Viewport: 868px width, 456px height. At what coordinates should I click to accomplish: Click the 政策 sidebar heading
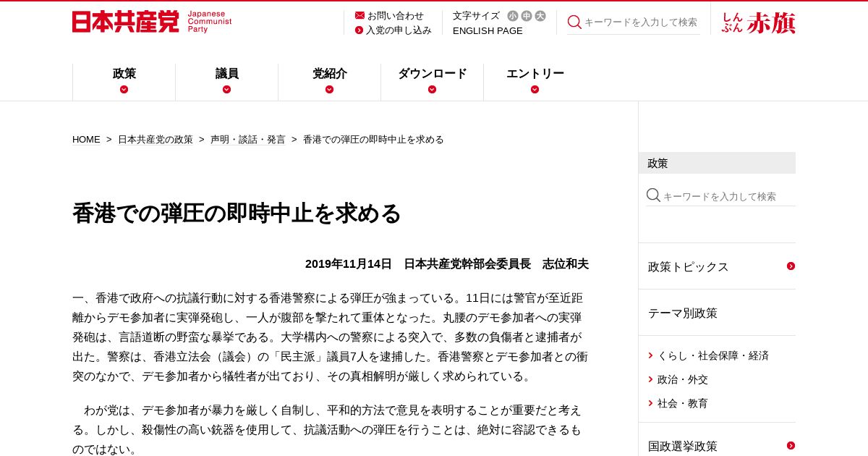tap(717, 163)
